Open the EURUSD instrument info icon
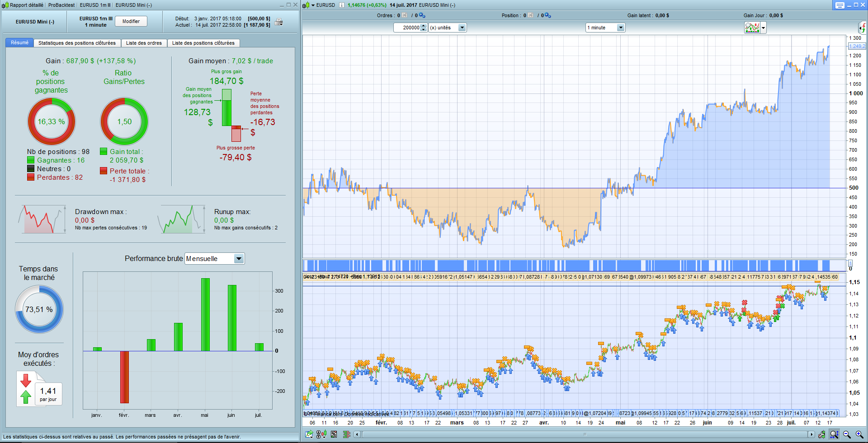The width and height of the screenshot is (868, 443). click(342, 5)
